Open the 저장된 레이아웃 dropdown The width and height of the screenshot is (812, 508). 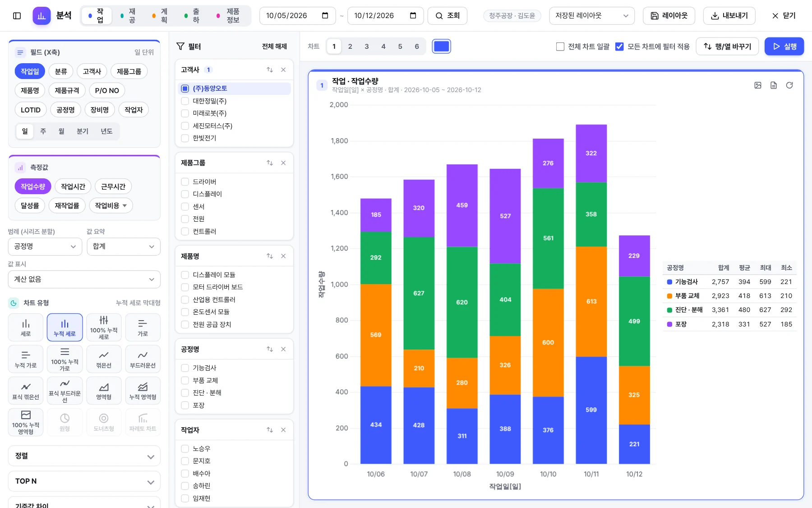click(592, 16)
